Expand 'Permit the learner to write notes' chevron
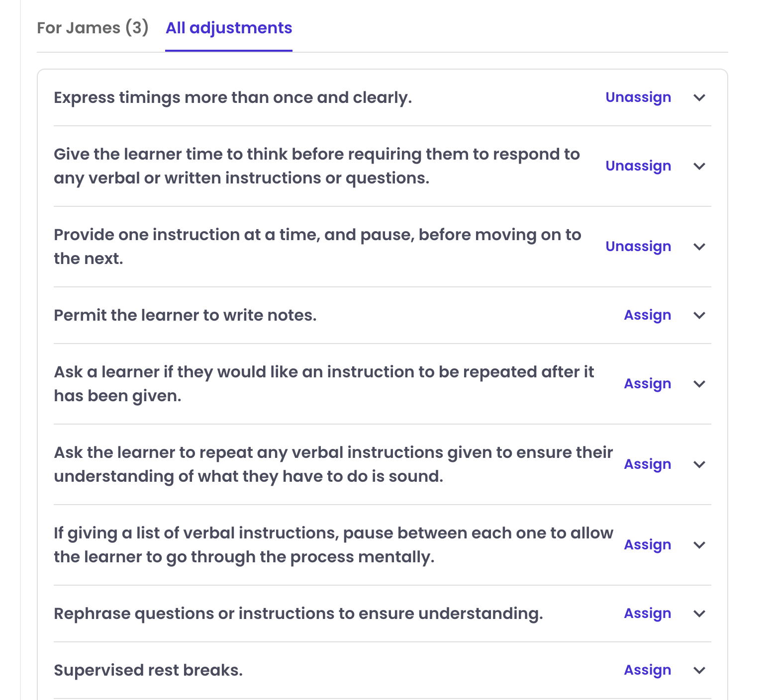 pyautogui.click(x=699, y=315)
